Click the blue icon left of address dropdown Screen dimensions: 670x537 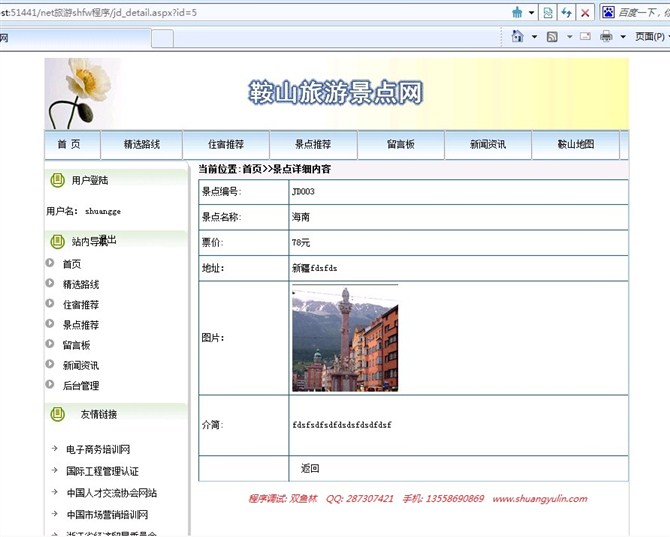[517, 12]
